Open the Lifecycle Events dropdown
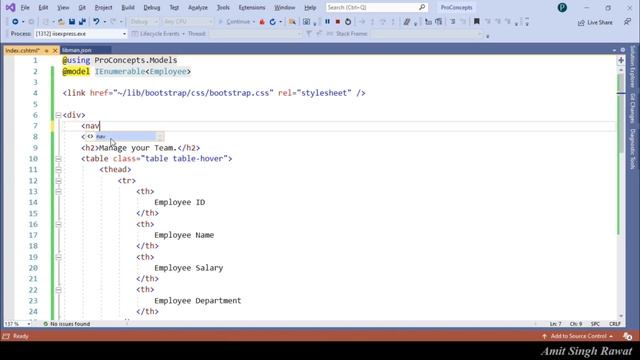640x360 pixels. [x=158, y=34]
